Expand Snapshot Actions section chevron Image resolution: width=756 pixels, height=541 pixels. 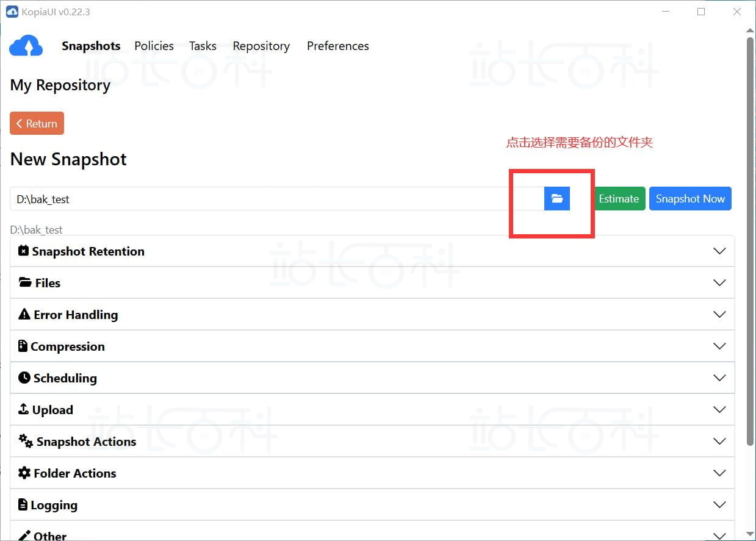[719, 442]
